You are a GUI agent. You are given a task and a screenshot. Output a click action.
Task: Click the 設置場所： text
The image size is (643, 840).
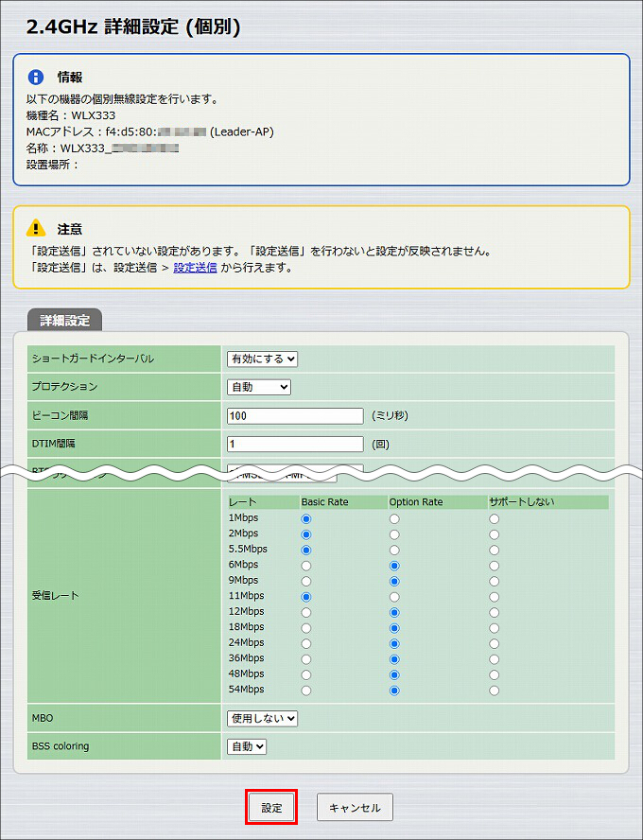52,165
